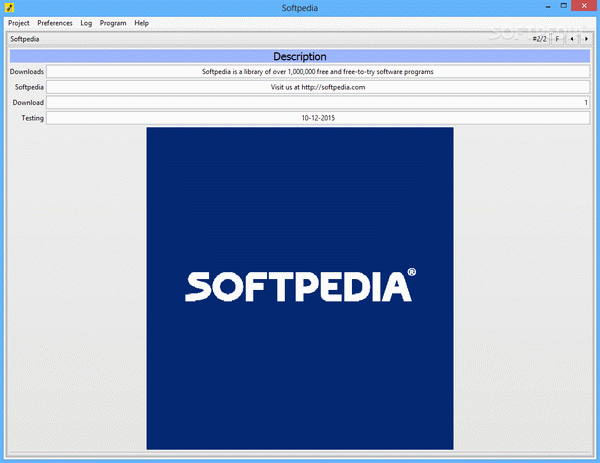Image resolution: width=600 pixels, height=463 pixels.
Task: Open the Program menu
Action: tap(113, 23)
